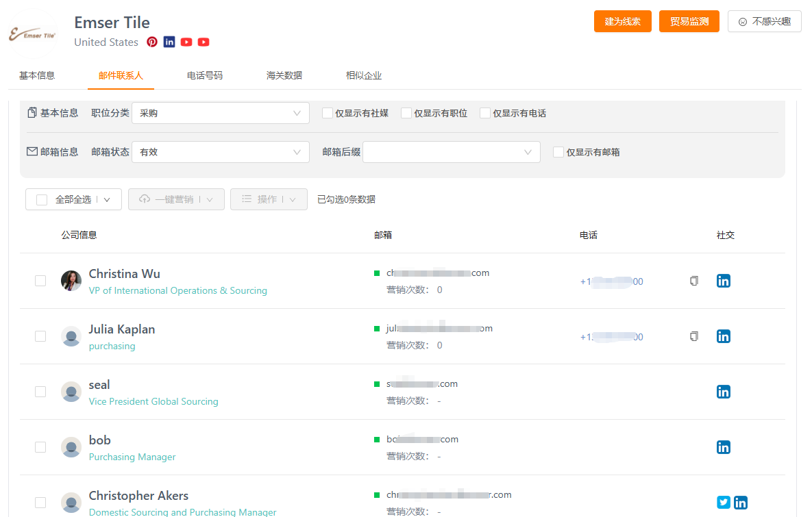Click seal's avatar placeholder
This screenshot has width=812, height=517.
point(71,392)
